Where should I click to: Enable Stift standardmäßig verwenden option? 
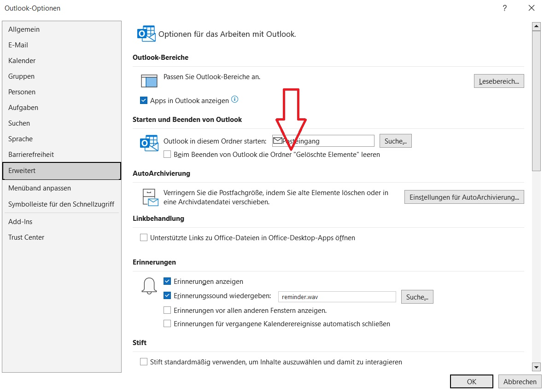tap(144, 362)
